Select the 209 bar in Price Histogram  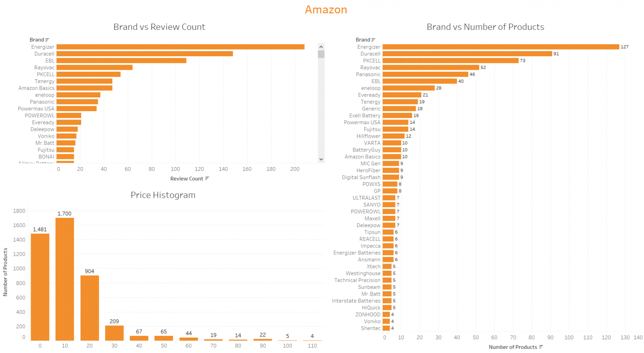[x=114, y=333]
